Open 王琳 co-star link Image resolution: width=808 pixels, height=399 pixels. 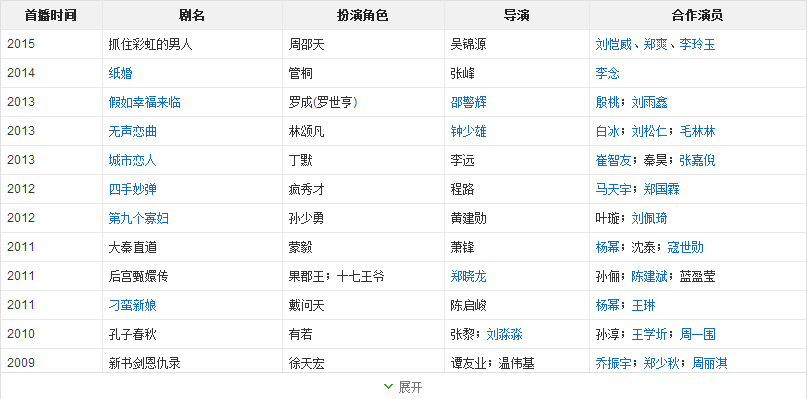click(x=644, y=305)
